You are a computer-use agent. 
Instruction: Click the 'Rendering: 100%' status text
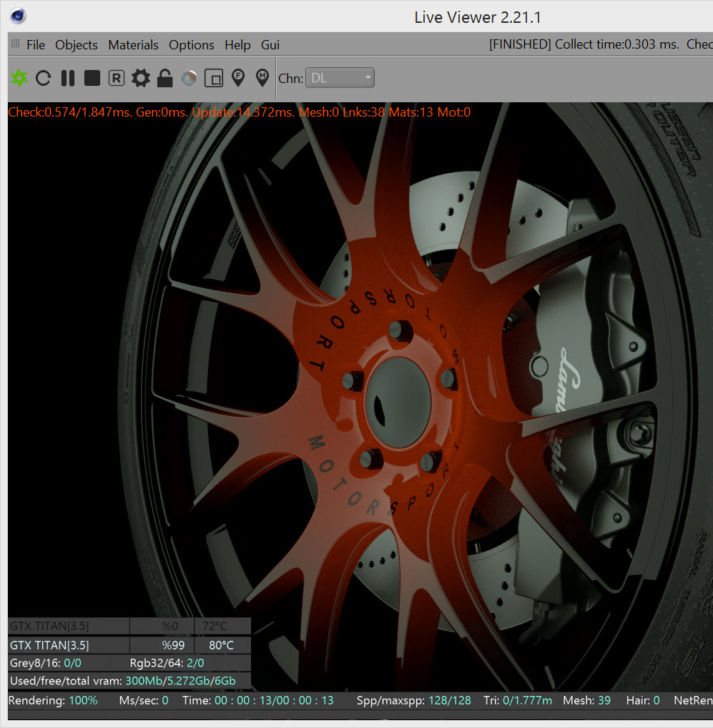(53, 701)
